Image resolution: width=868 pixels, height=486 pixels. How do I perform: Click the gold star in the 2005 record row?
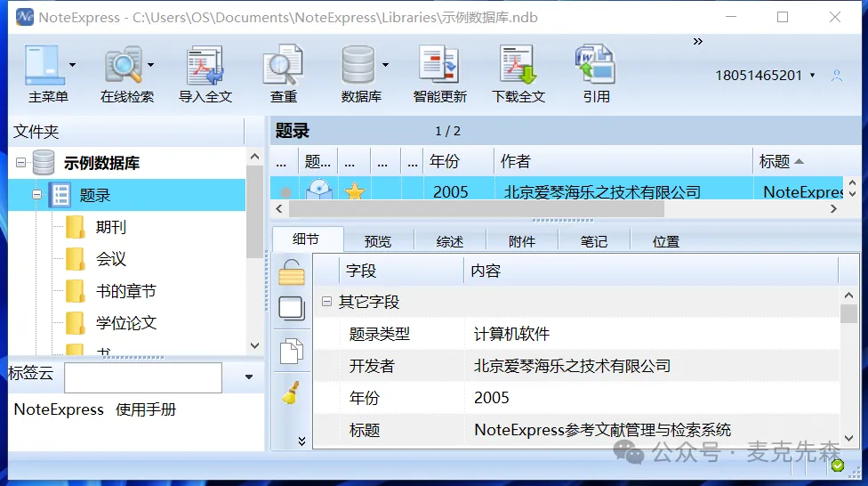tap(355, 191)
